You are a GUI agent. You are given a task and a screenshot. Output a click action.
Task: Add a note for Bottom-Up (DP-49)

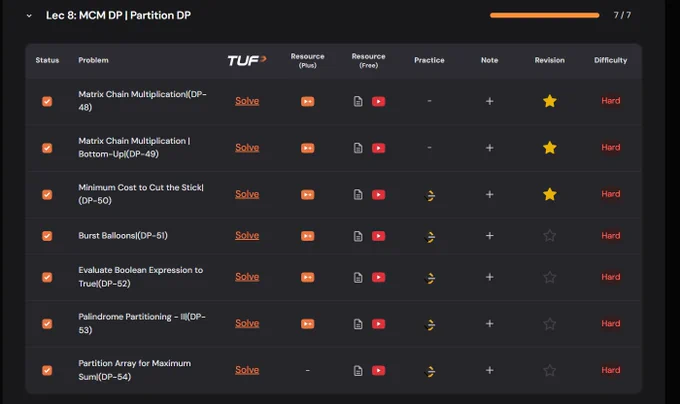[x=490, y=148]
